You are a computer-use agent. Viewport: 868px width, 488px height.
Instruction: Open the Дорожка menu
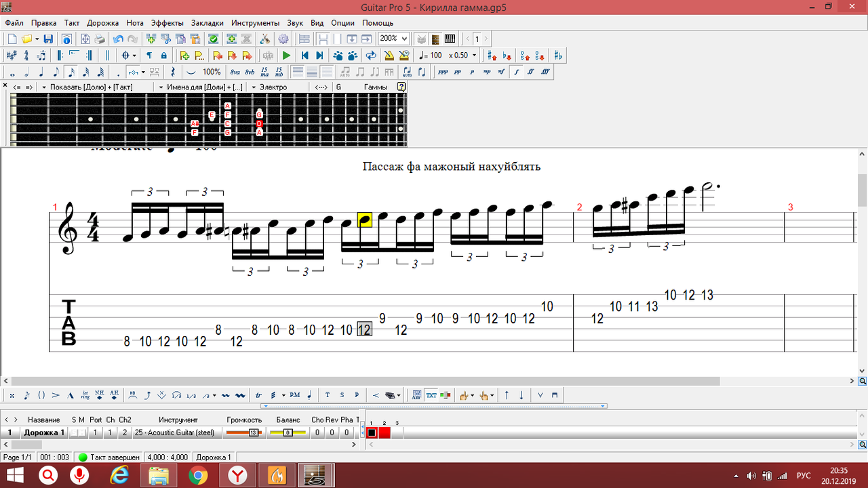103,22
